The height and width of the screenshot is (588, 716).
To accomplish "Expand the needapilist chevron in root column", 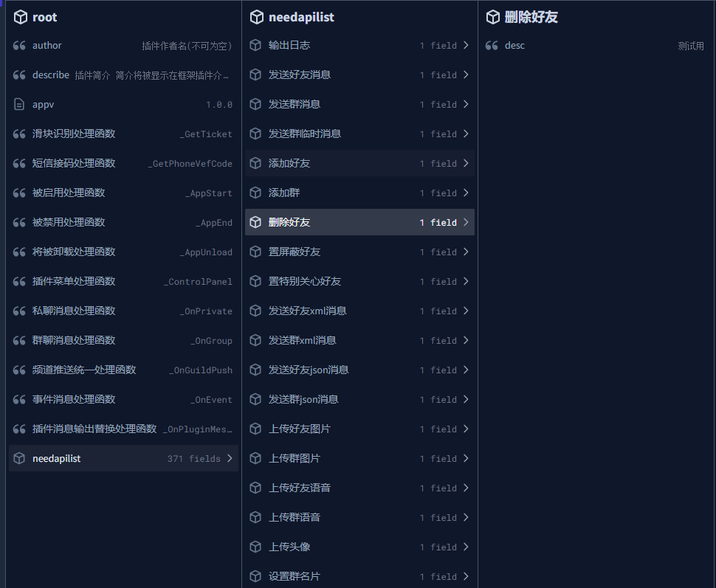I will pos(230,459).
